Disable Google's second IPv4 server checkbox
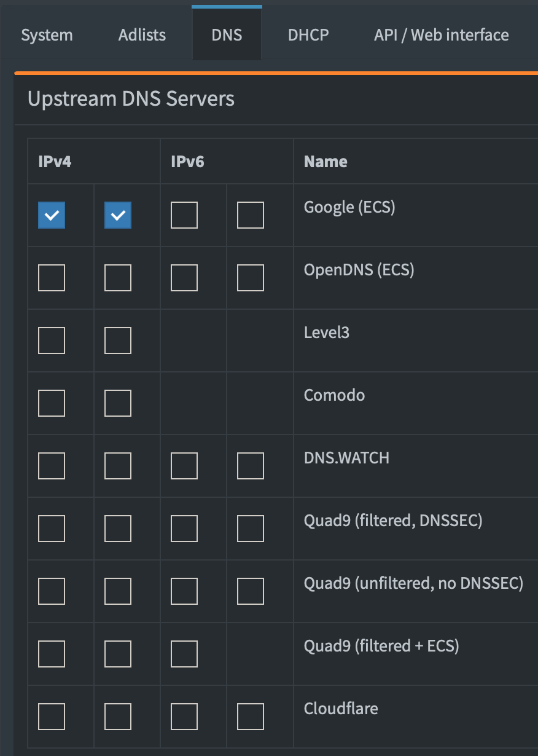Image resolution: width=538 pixels, height=756 pixels. coord(118,215)
